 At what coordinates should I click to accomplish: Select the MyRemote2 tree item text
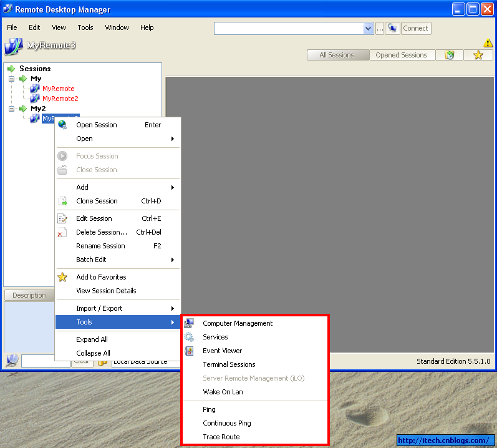[x=60, y=99]
